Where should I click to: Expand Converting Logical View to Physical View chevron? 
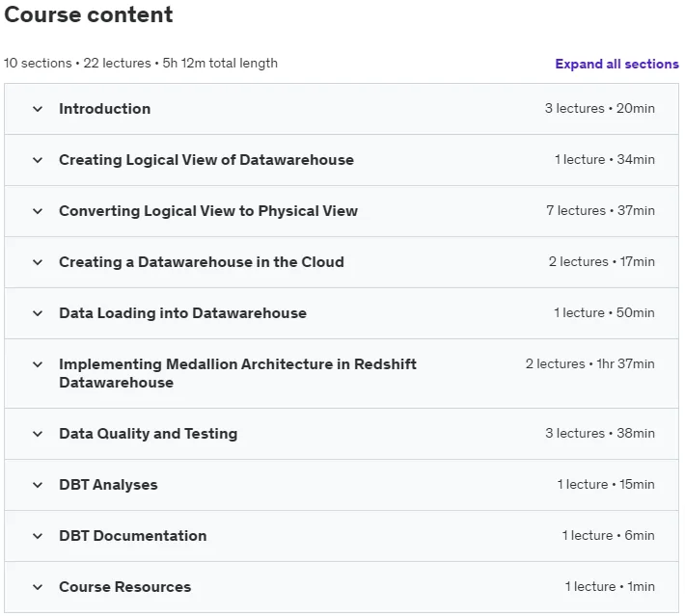38,211
